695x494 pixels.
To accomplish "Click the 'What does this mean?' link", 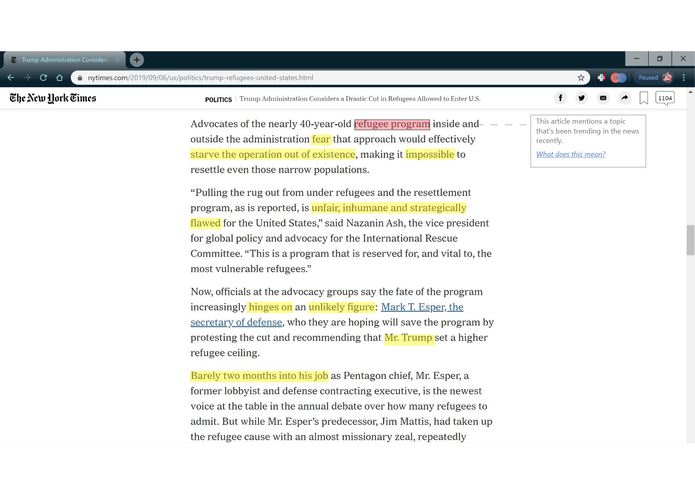I will 570,154.
